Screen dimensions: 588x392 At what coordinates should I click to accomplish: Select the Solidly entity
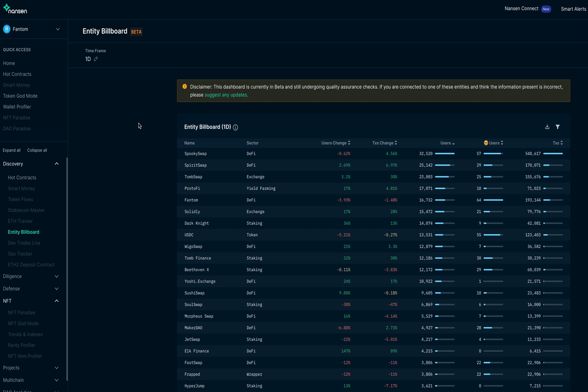[192, 212]
